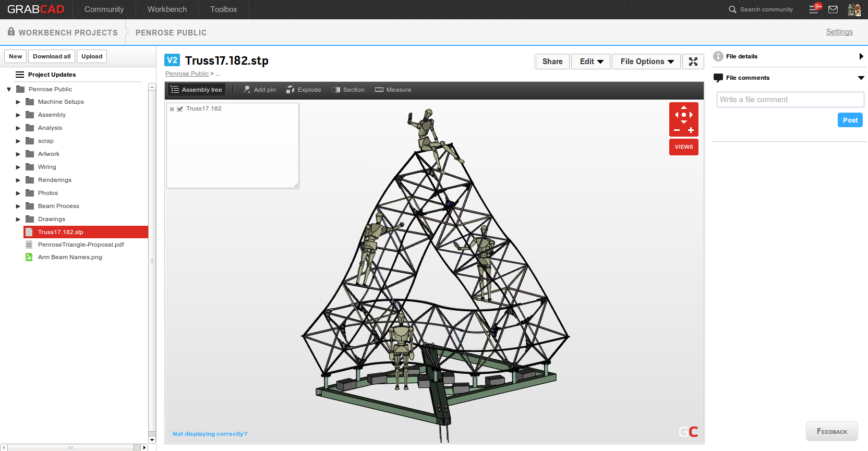Open the Edit dropdown menu

point(590,62)
